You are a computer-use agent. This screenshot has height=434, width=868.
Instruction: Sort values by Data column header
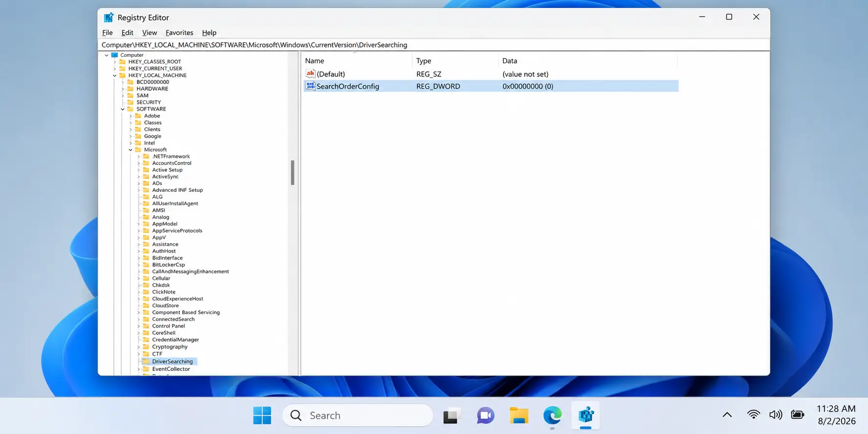point(588,61)
